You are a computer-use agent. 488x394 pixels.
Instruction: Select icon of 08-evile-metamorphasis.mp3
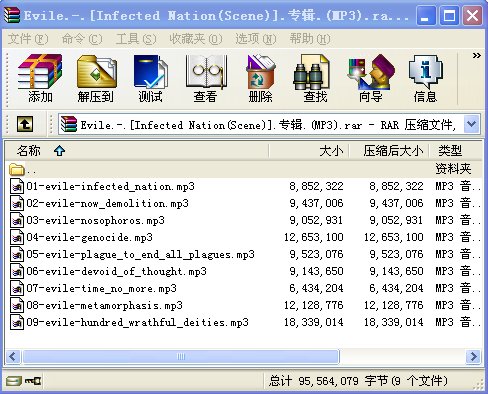(x=17, y=305)
